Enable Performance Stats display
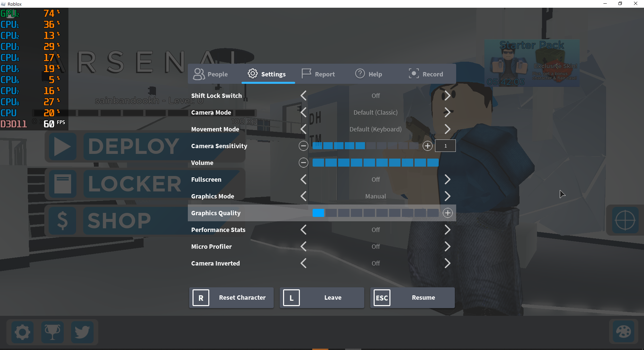The image size is (644, 350). [x=448, y=230]
